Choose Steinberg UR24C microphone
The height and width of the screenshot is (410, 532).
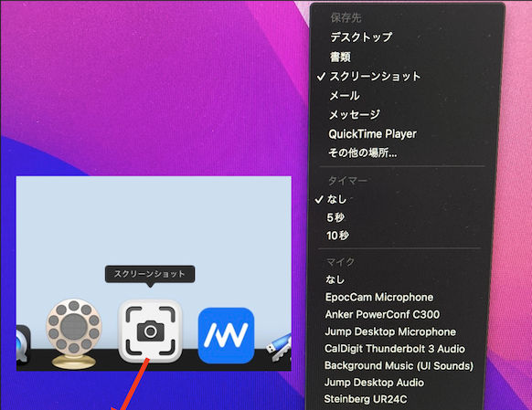(365, 399)
